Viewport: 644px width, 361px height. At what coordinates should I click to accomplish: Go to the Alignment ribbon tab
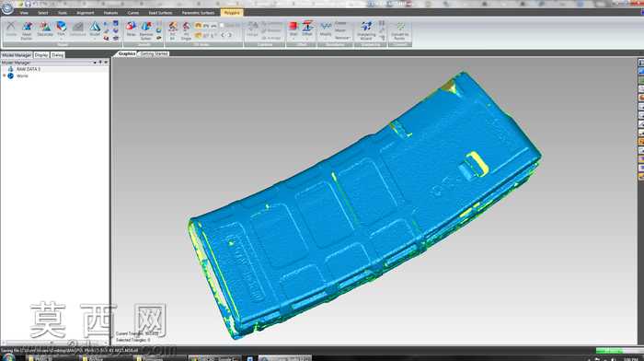86,13
